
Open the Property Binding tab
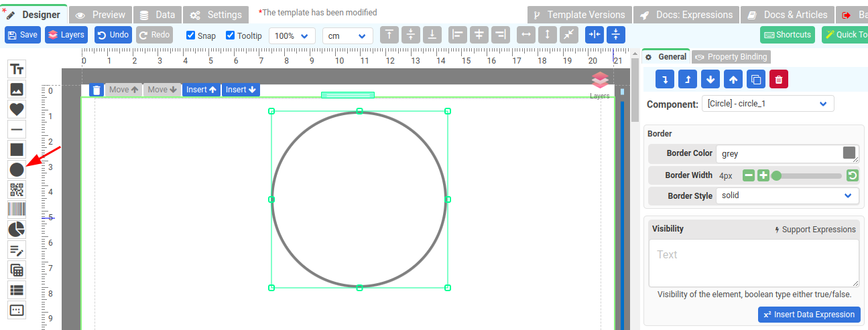coord(731,57)
